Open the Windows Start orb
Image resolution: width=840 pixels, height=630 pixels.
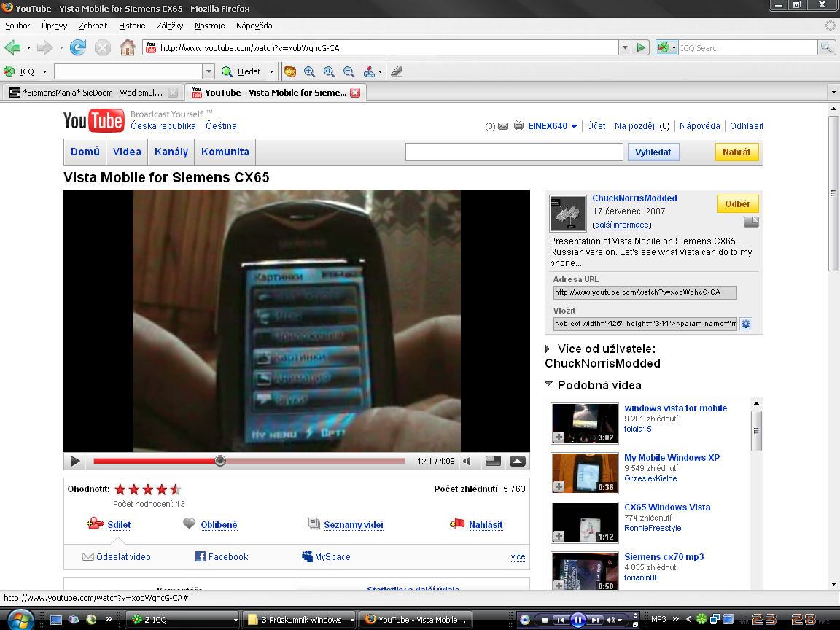(20, 620)
